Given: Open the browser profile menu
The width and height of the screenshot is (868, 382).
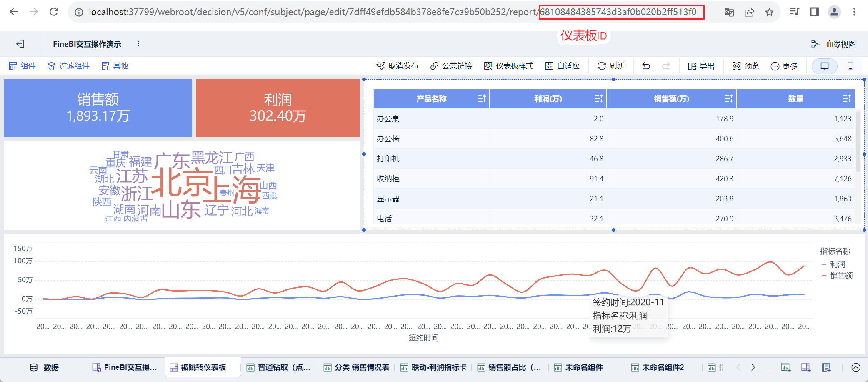Looking at the screenshot, I should click(834, 12).
